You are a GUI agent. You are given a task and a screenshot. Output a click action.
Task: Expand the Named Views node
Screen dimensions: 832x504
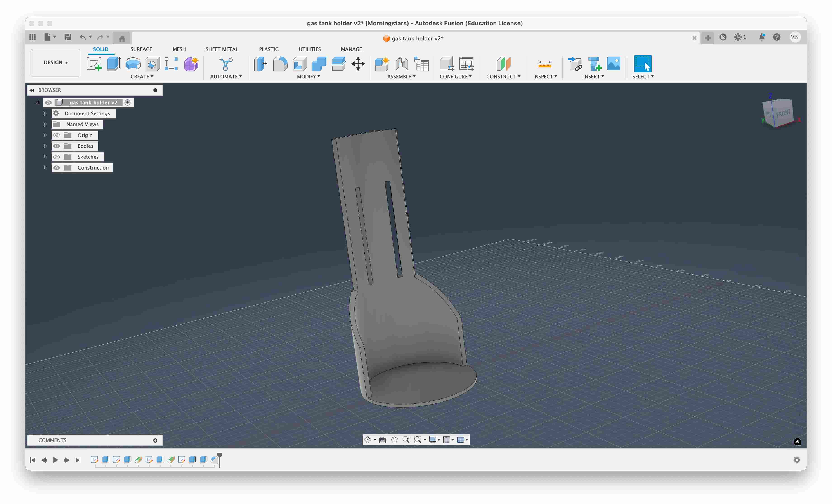(45, 124)
